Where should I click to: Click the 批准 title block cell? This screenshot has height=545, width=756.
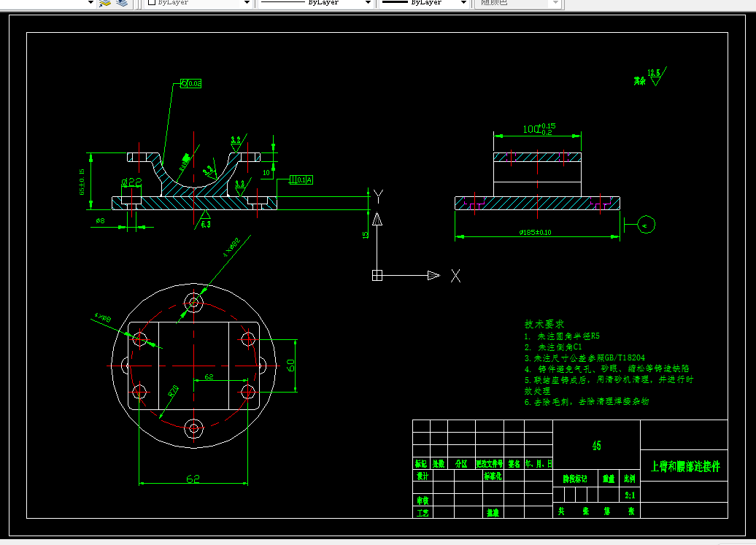(x=493, y=513)
